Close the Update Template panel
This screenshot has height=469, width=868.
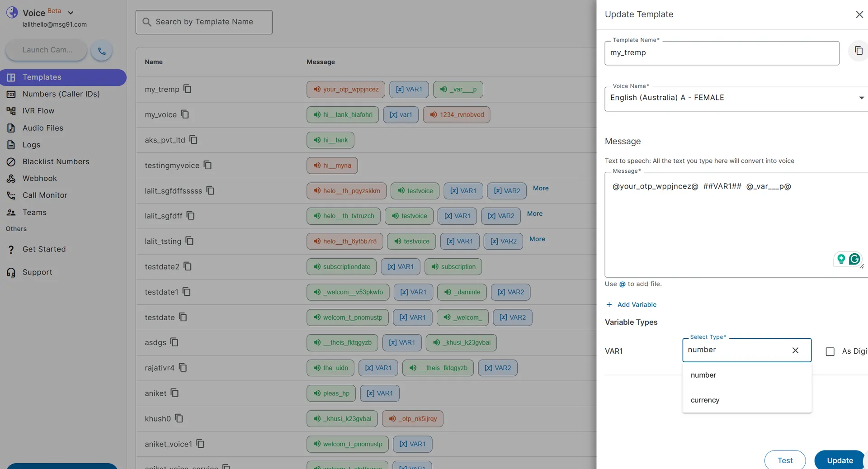[859, 14]
